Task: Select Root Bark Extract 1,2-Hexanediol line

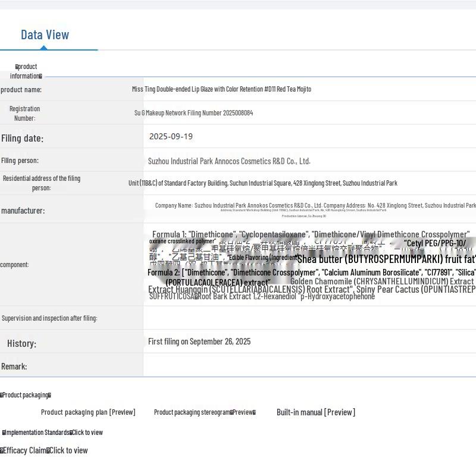Action: (x=262, y=296)
